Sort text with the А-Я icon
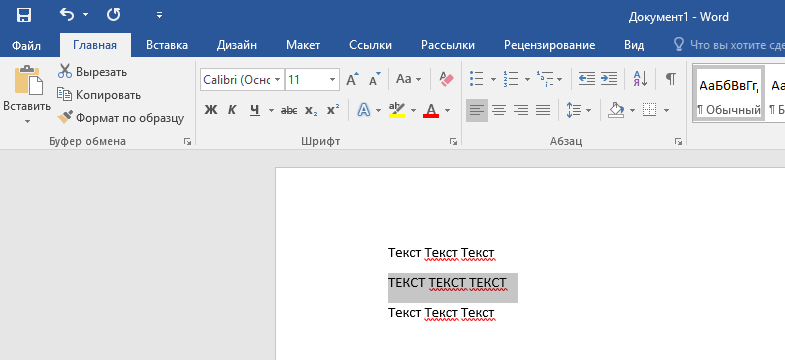Screen dimensions: 785x360 coord(640,79)
